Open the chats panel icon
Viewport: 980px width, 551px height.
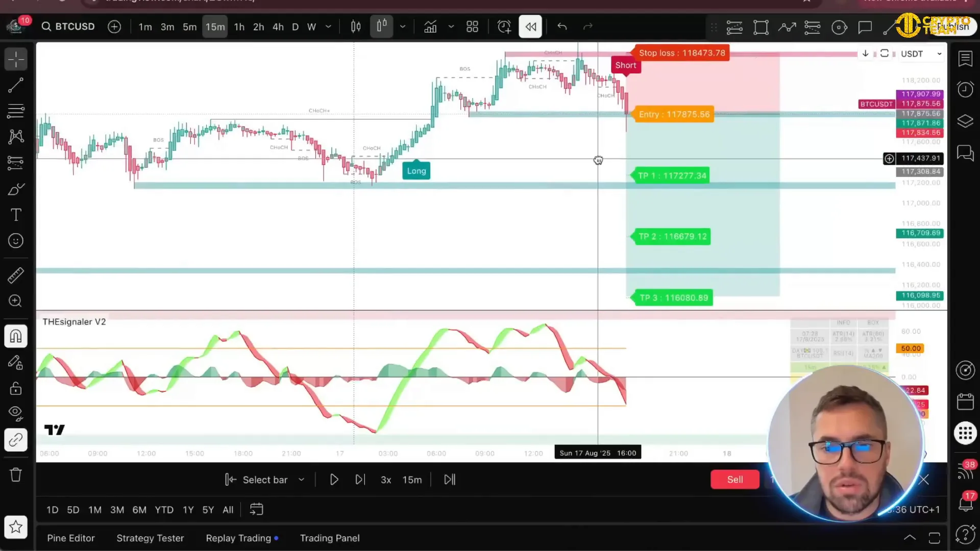965,153
